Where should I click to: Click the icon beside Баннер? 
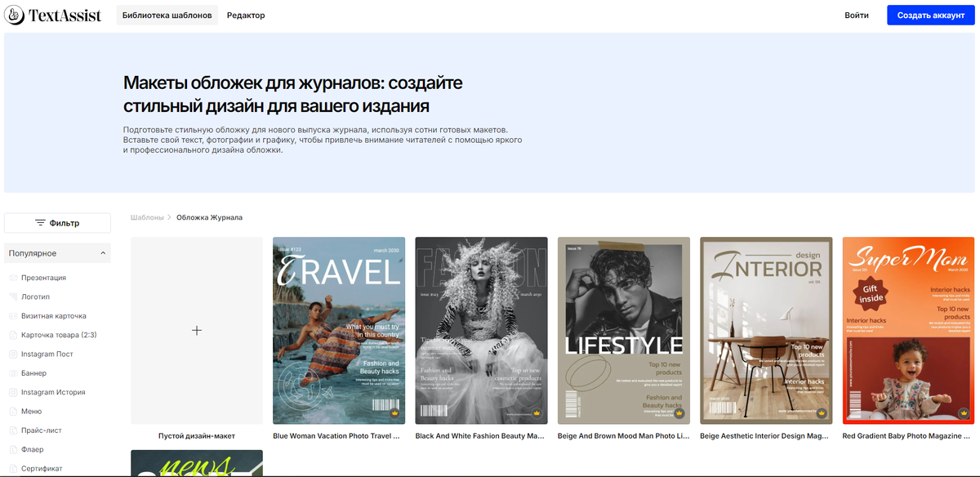(x=13, y=373)
